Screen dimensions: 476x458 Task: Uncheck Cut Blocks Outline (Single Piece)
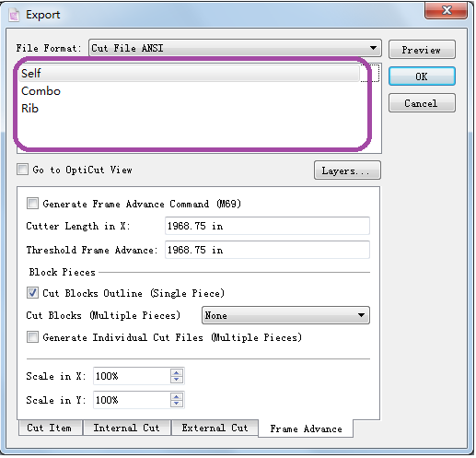click(x=32, y=293)
